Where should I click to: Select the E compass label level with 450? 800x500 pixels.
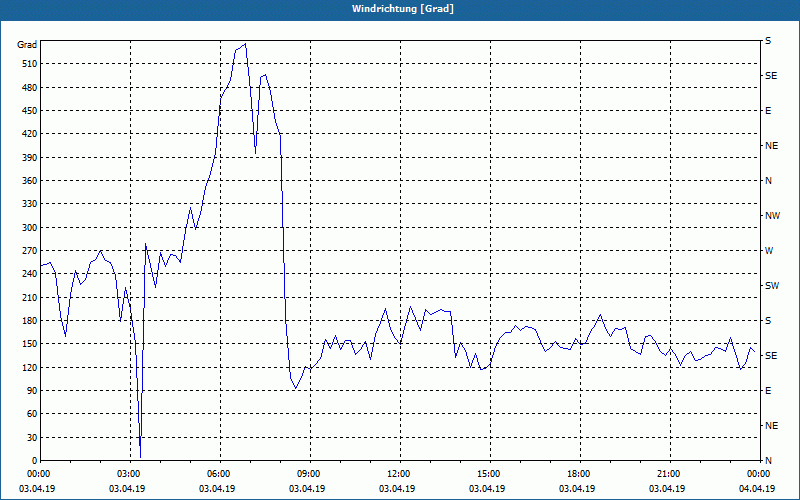coord(768,111)
